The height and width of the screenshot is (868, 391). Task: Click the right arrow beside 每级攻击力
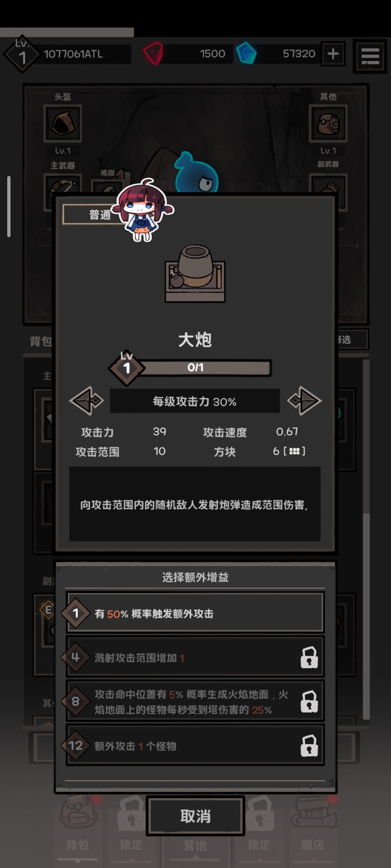pos(304,400)
